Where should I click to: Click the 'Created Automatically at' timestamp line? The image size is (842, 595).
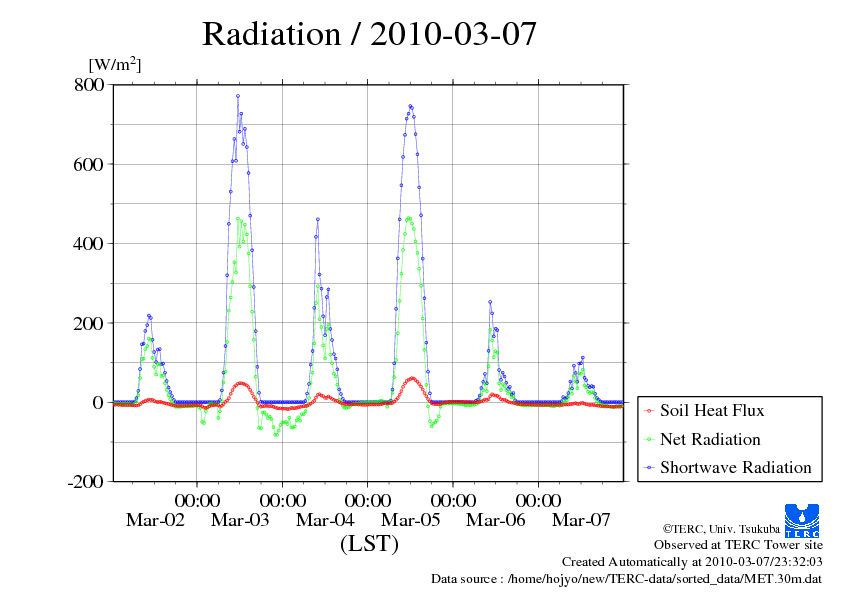pos(692,562)
